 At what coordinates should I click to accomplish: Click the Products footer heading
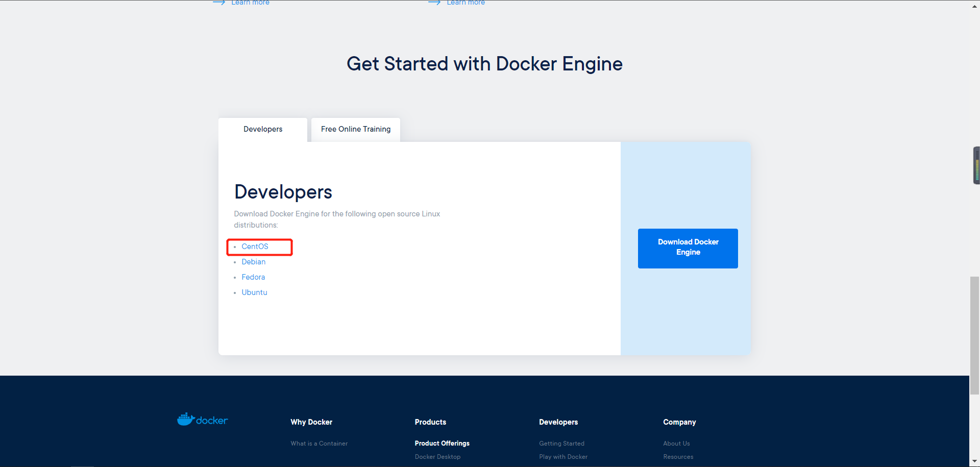pyautogui.click(x=430, y=422)
